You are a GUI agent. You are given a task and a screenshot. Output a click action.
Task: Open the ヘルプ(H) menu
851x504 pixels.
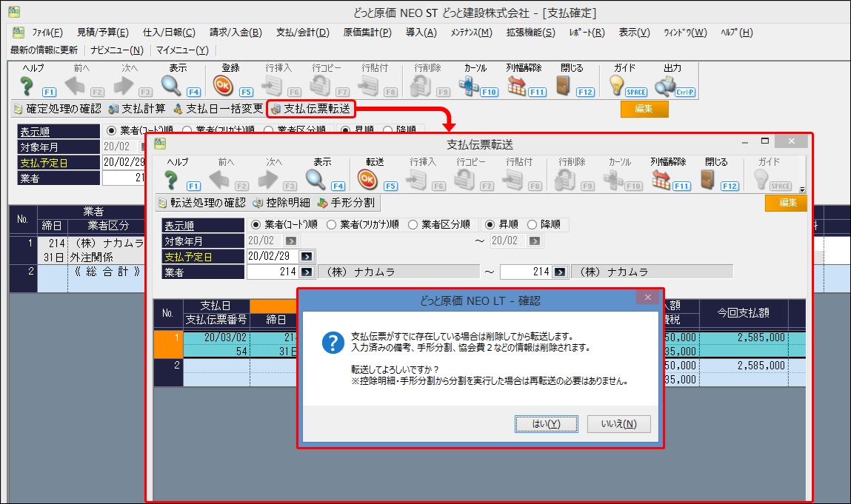click(736, 33)
